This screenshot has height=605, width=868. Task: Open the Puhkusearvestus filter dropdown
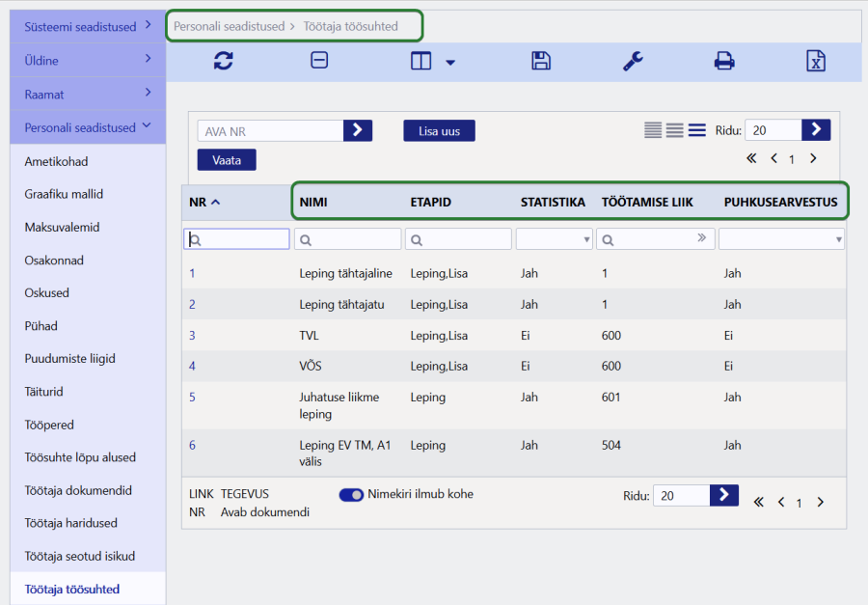tap(781, 239)
